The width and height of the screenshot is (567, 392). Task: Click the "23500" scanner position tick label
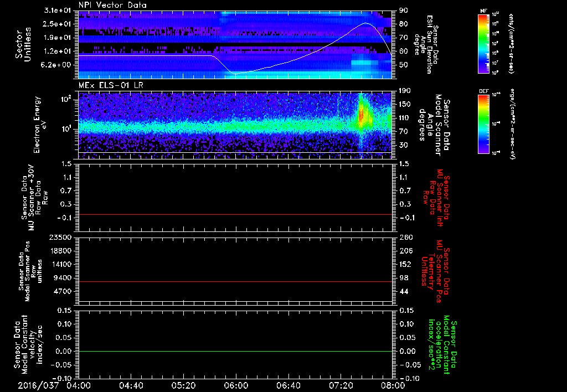coord(60,238)
